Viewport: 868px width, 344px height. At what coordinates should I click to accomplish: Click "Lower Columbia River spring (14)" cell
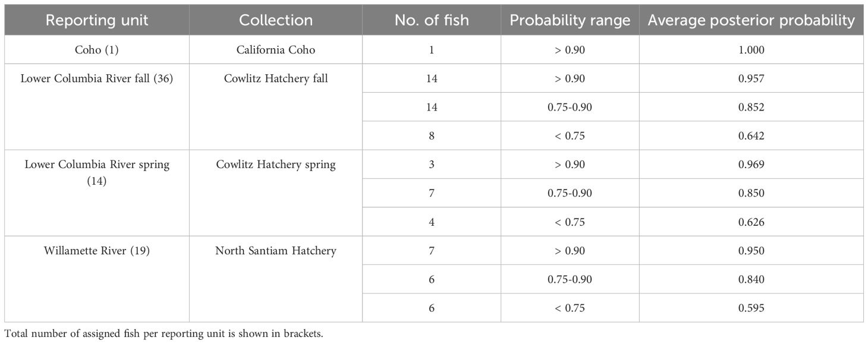[x=96, y=172]
